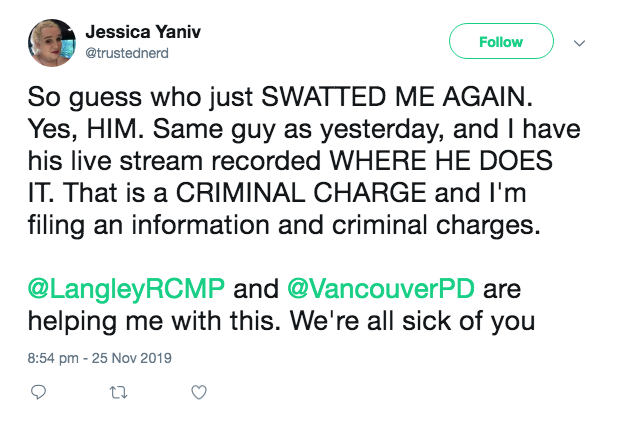Screen dimensions: 627x429
Task: Click the word 'and' between the mentions
Action: click(256, 289)
